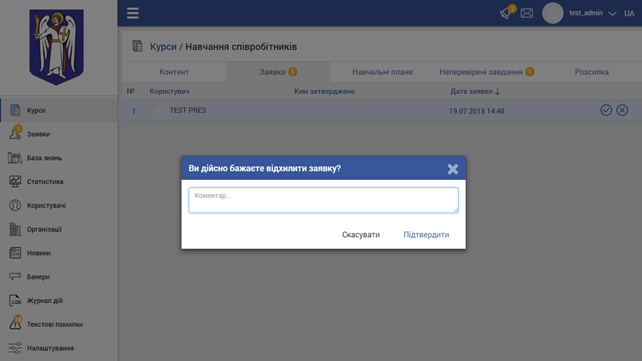Sort by Дата заявки column arrow
Image resolution: width=642 pixels, height=361 pixels.
pyautogui.click(x=497, y=91)
